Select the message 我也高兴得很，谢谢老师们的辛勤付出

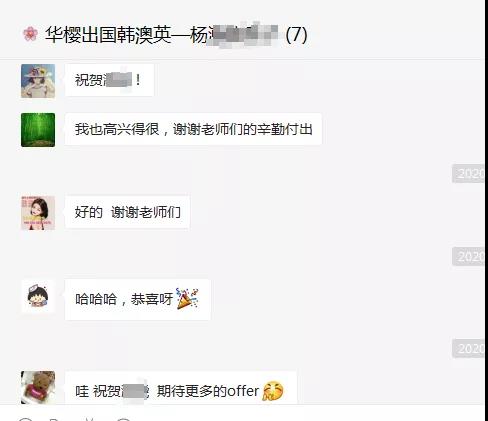(x=193, y=129)
